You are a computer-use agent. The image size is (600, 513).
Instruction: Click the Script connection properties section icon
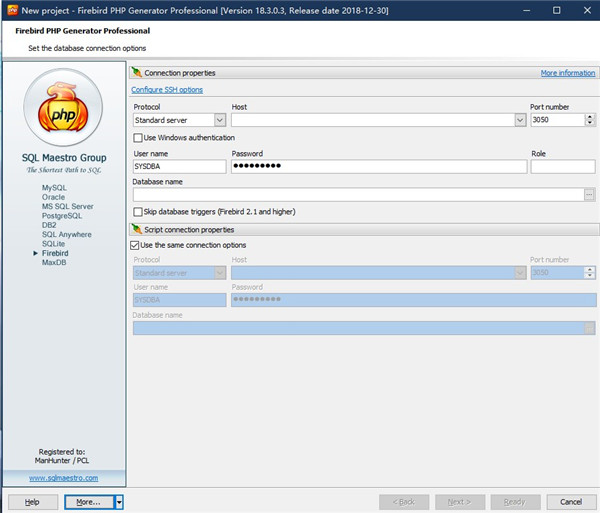coord(137,229)
